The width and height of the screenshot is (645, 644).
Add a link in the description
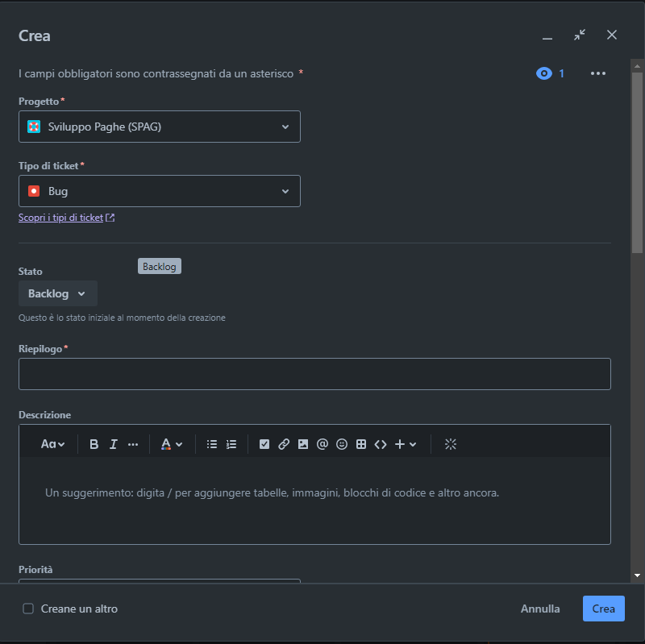pos(284,444)
